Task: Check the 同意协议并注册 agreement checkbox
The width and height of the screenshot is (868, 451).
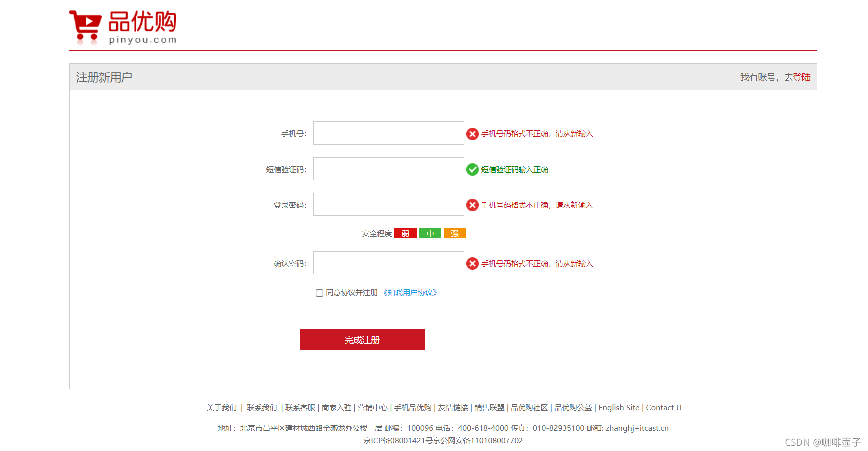Action: point(319,293)
